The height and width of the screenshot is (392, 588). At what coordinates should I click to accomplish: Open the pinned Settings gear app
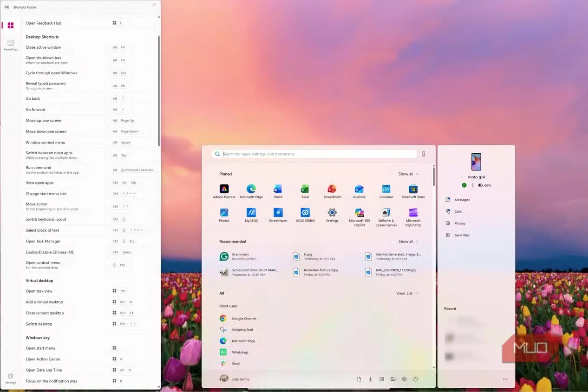(332, 215)
